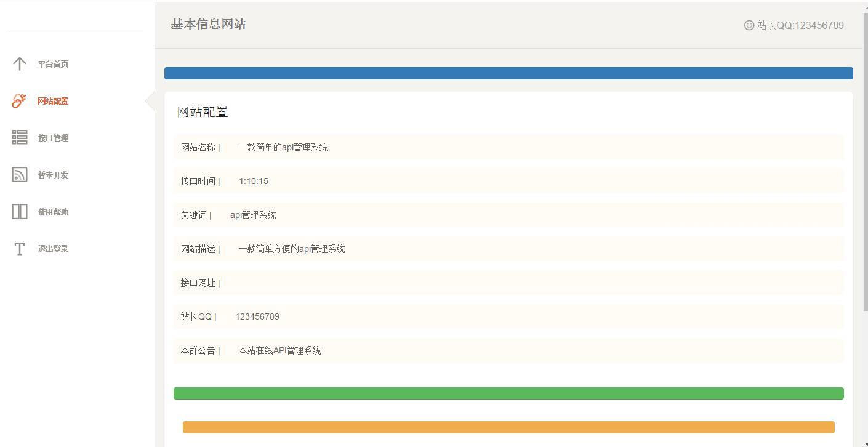Viewport: 868px width, 447px height.
Task: Select the 平台首页 home icon
Action: tap(19, 63)
